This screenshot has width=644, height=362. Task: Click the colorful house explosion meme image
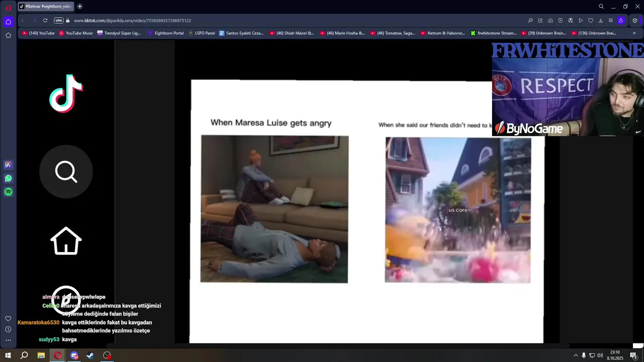point(458,210)
